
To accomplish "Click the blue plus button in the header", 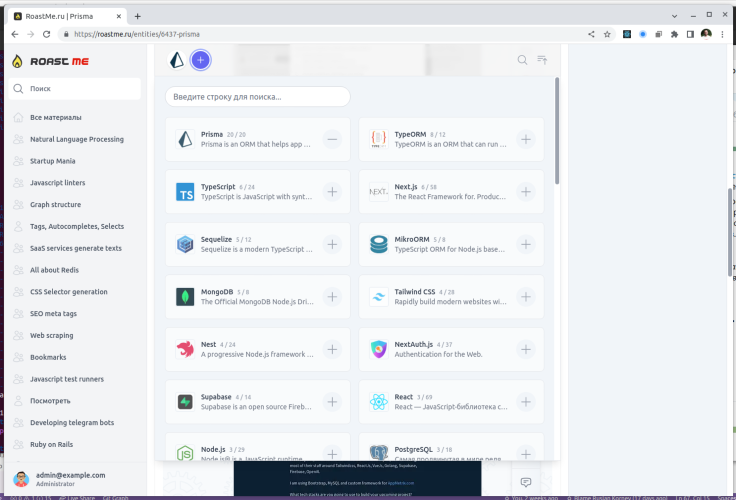I will (200, 60).
